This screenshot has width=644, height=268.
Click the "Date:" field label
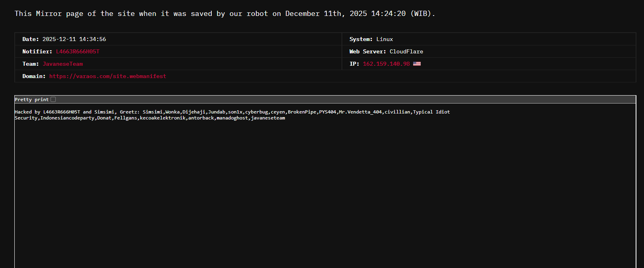point(31,39)
